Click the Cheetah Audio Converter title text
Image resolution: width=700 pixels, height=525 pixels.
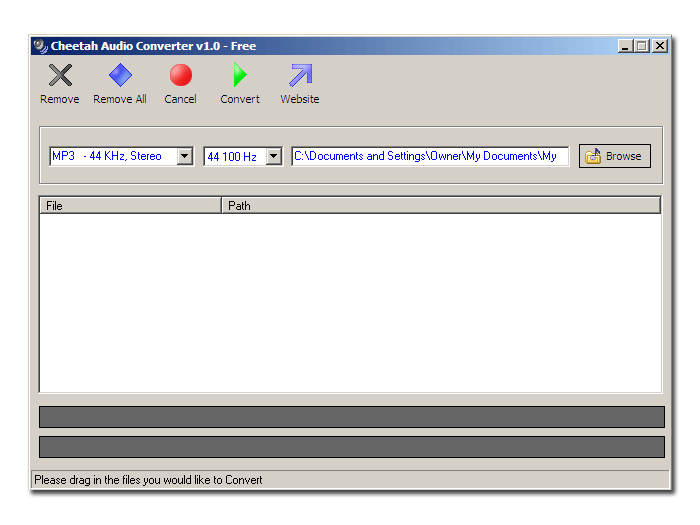(x=153, y=46)
